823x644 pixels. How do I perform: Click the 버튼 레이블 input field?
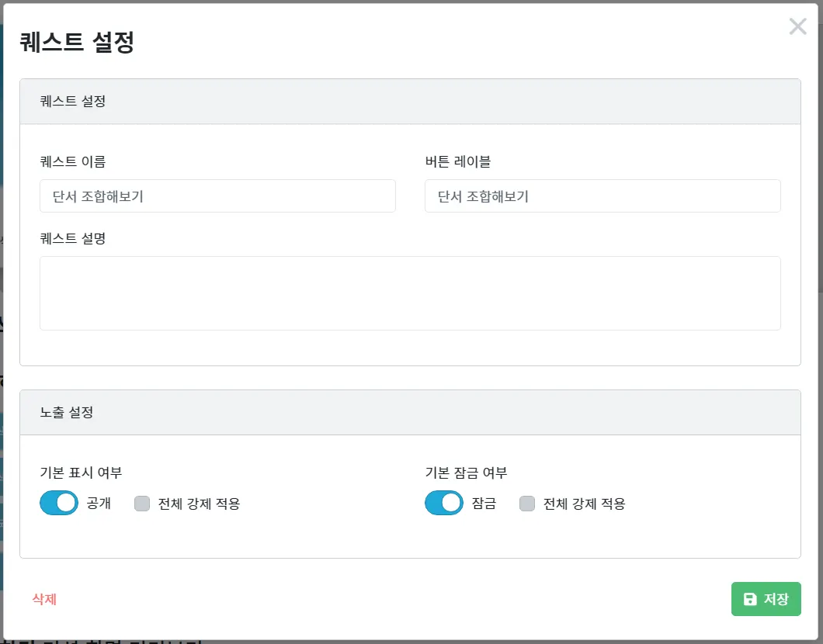(x=602, y=196)
